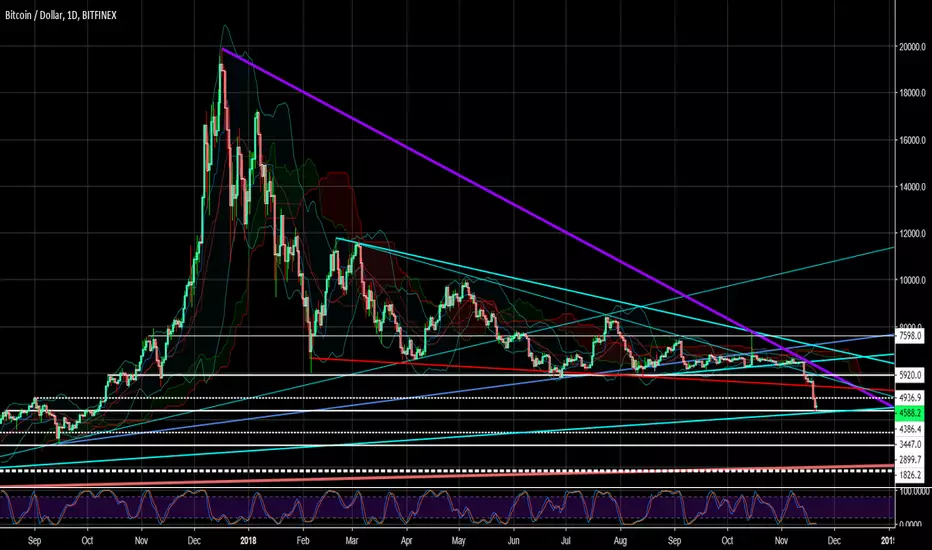Select the 7598.0 boxed price label

pyautogui.click(x=909, y=336)
